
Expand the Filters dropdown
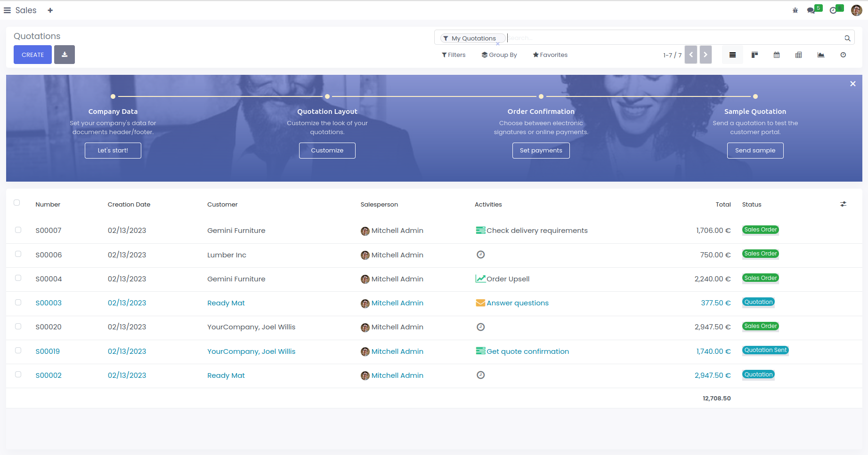coord(454,55)
